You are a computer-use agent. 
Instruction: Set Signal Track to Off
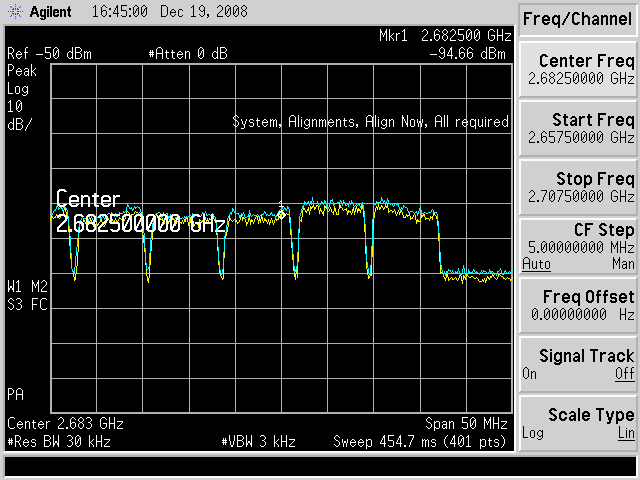pos(625,374)
